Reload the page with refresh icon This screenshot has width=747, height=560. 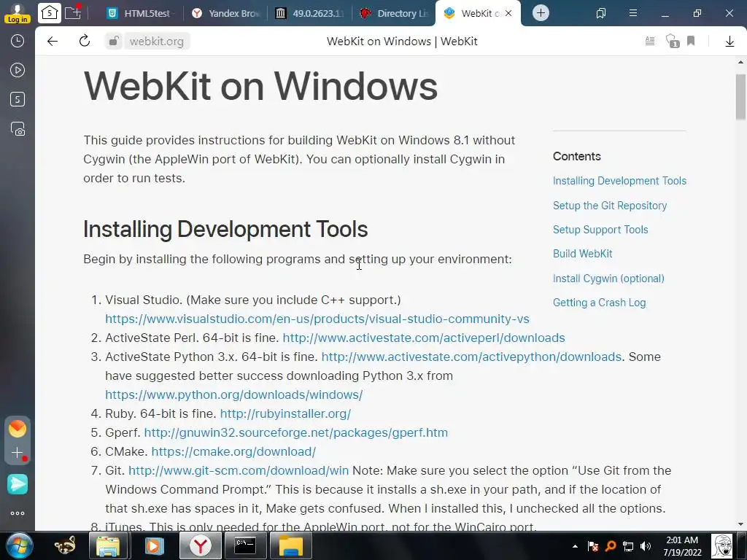click(85, 42)
